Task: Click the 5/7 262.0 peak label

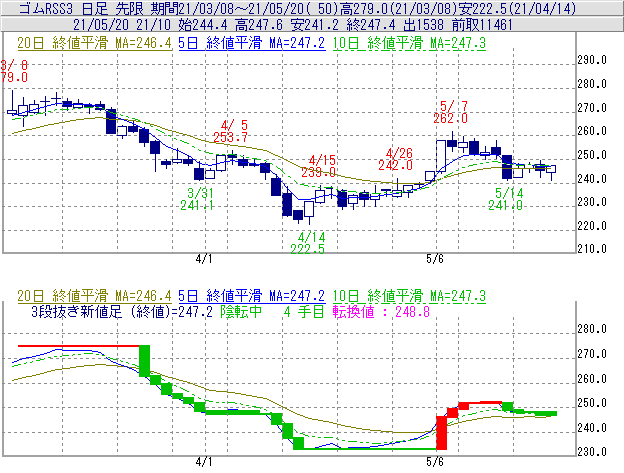Action: coord(451,112)
